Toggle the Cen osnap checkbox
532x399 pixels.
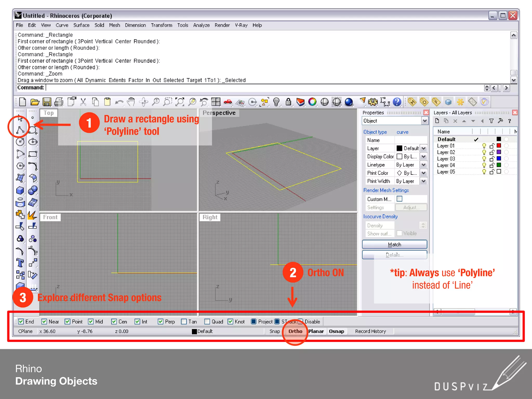click(114, 322)
